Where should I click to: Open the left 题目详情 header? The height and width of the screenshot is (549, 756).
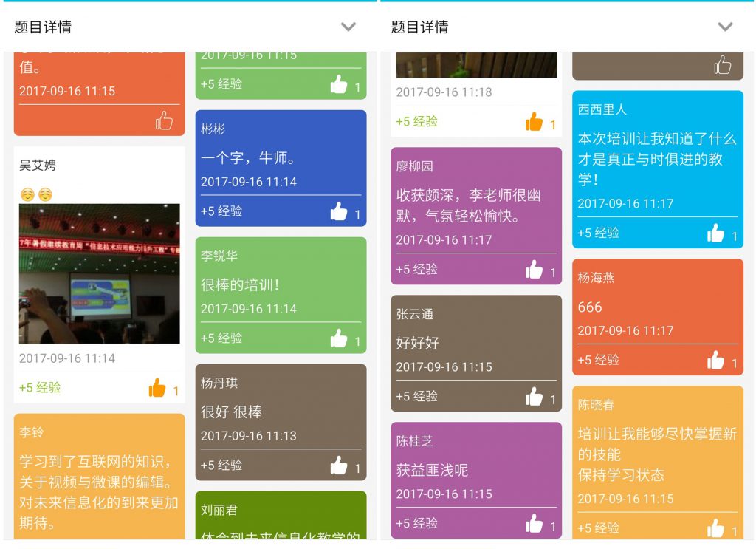[43, 27]
